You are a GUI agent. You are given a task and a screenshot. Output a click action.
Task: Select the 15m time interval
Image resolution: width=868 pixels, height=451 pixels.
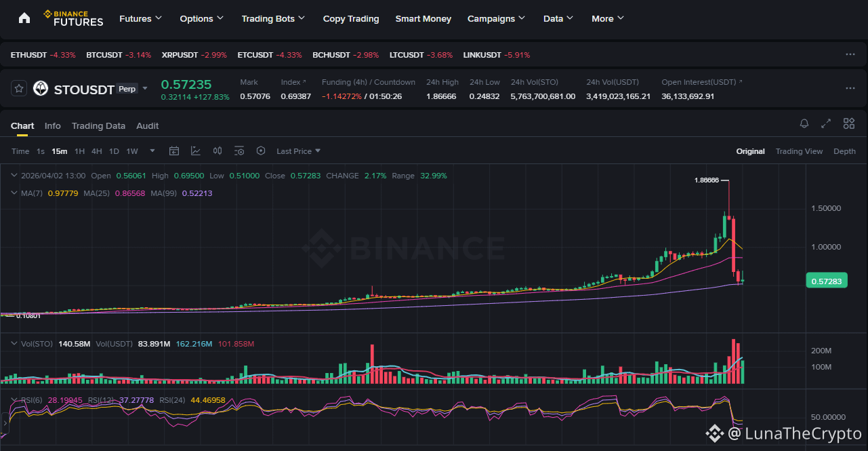click(x=60, y=151)
